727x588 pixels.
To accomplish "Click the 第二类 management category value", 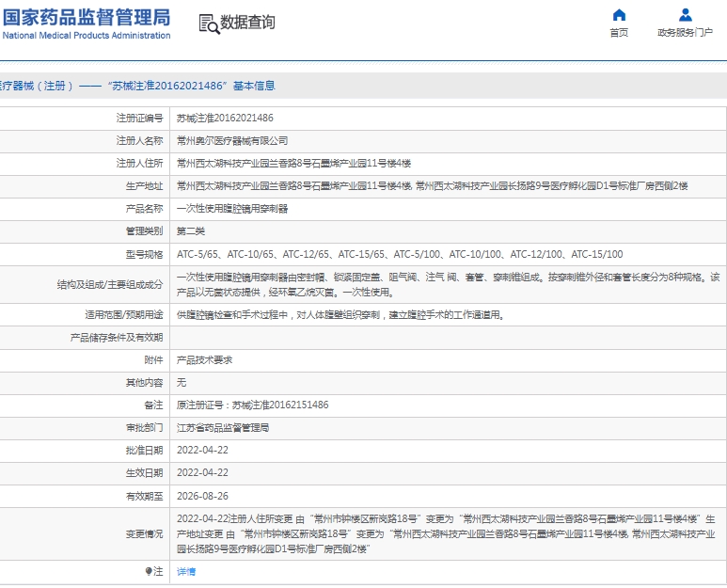I will [x=191, y=230].
